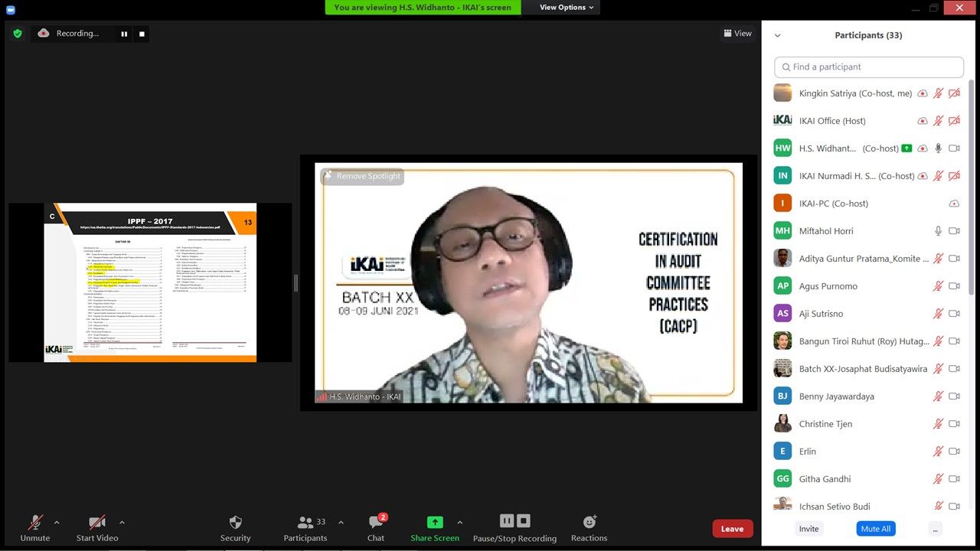
Task: Open video options caret next to Start Video
Action: coord(122,523)
